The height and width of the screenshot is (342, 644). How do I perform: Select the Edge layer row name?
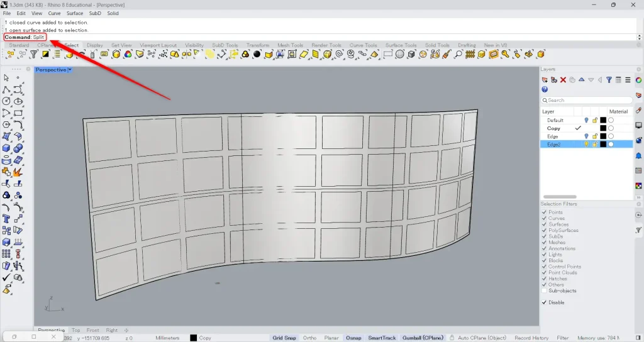coord(552,136)
